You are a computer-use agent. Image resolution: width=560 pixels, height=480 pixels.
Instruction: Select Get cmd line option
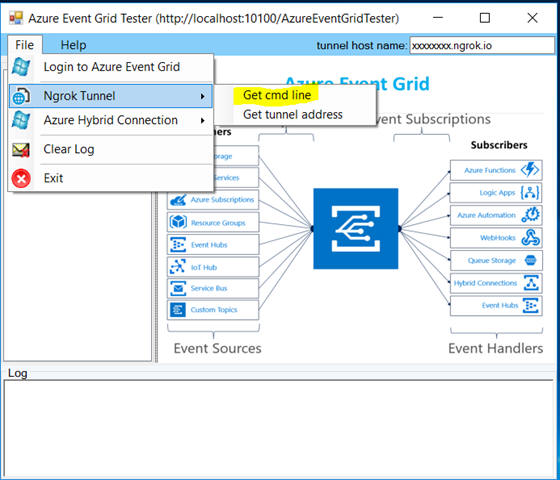[277, 95]
